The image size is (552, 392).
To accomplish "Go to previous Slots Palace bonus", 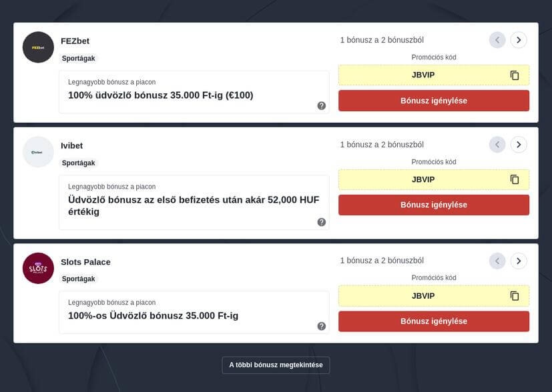I will [x=497, y=261].
